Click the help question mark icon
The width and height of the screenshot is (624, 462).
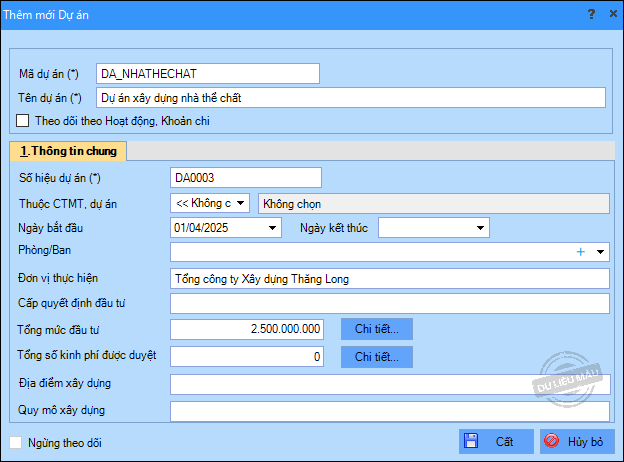tap(590, 14)
